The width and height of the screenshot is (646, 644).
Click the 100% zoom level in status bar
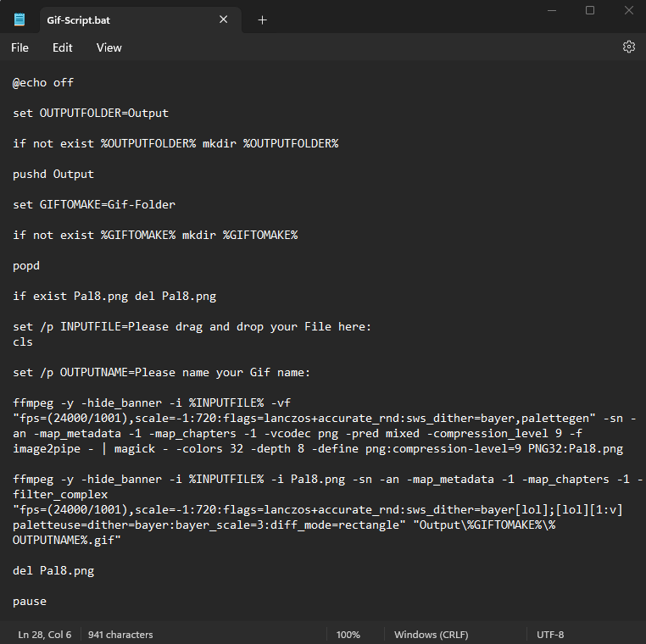348,635
